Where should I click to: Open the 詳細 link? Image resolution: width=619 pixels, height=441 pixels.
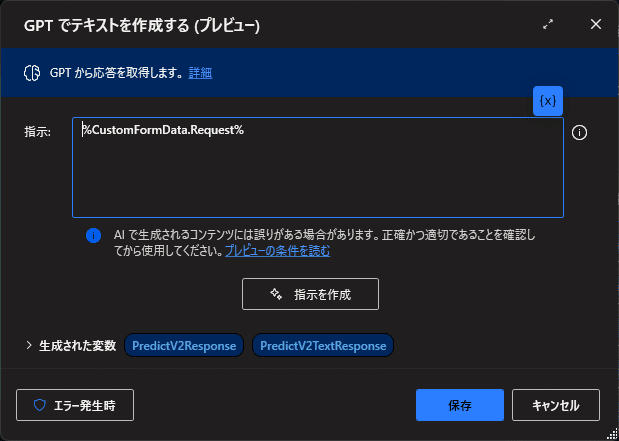click(200, 73)
